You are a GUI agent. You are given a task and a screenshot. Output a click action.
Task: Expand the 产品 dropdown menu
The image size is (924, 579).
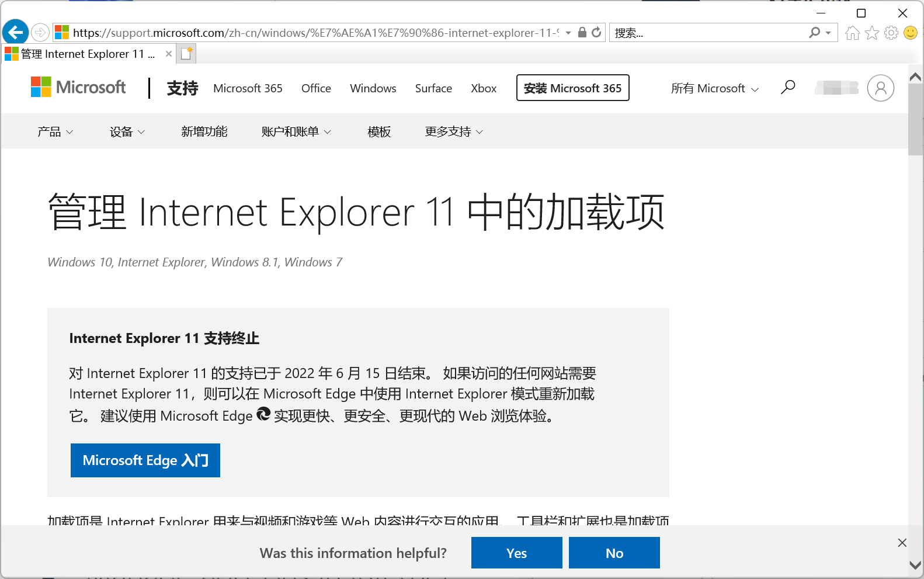pos(55,132)
